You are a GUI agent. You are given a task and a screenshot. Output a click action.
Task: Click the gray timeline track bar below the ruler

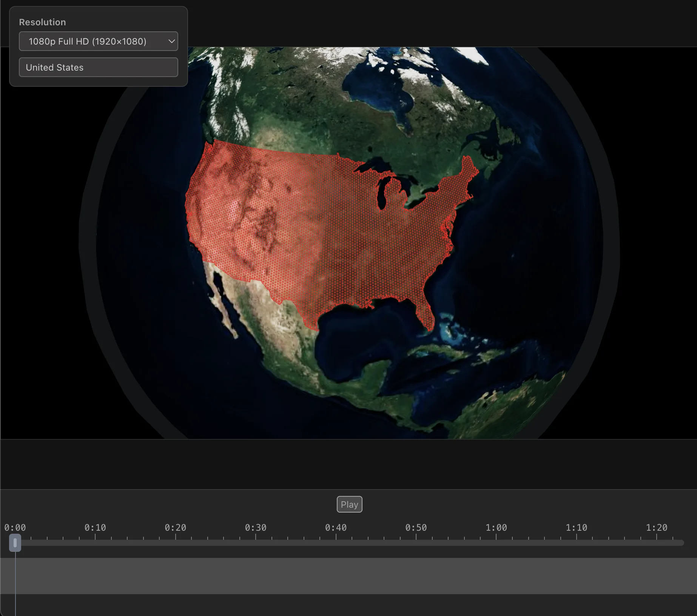point(348,576)
